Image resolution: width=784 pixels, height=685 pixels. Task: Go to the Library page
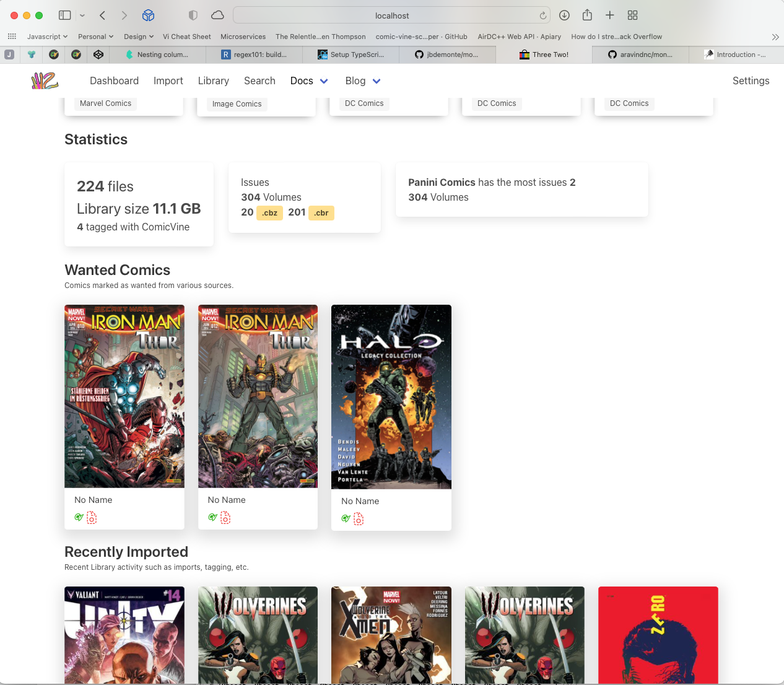213,81
